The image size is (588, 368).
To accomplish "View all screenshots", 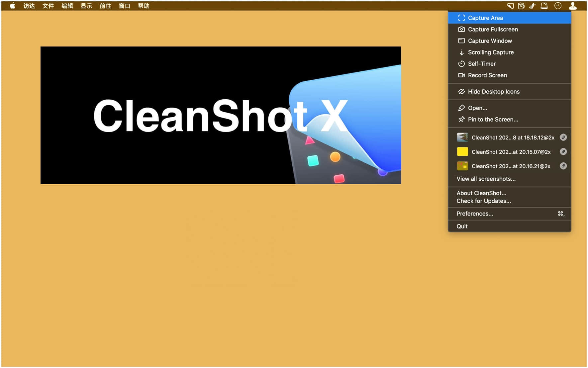I will (486, 179).
